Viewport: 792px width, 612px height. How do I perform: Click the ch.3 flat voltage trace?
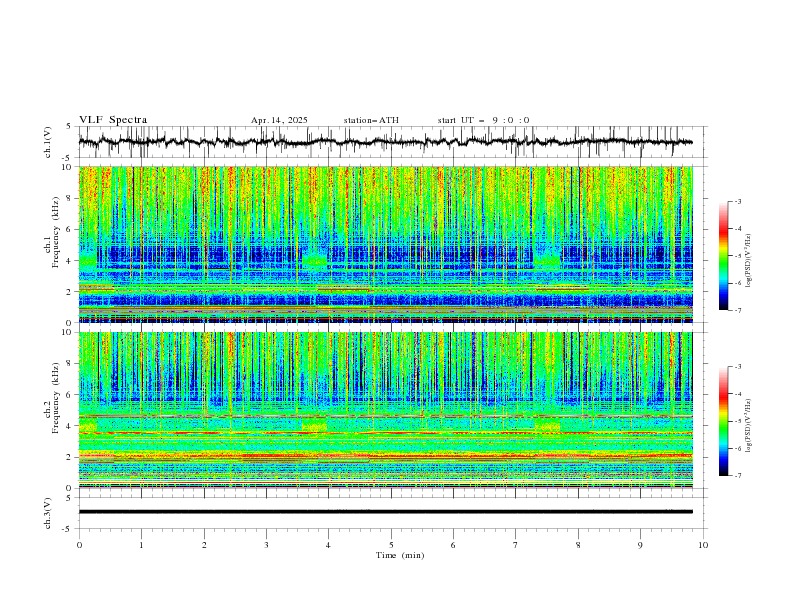tap(385, 512)
